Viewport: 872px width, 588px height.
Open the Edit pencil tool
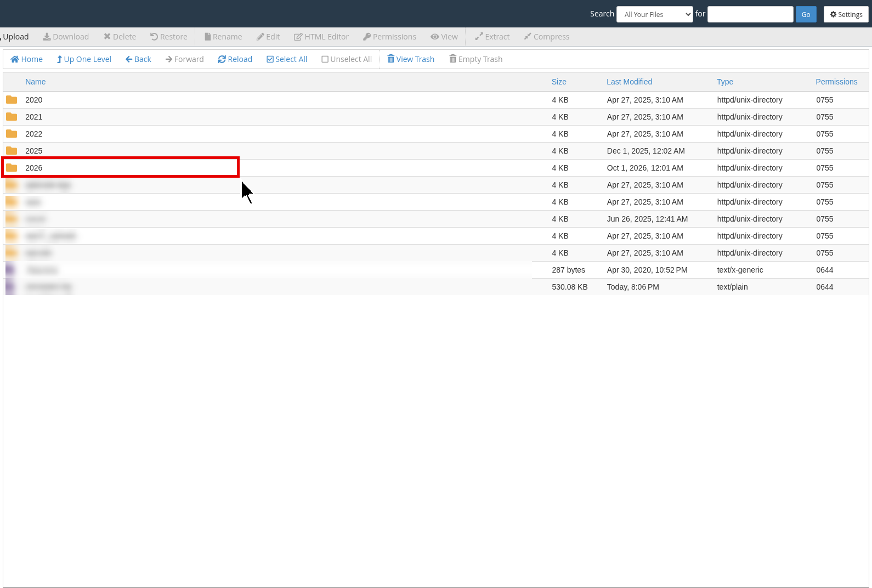tap(268, 37)
